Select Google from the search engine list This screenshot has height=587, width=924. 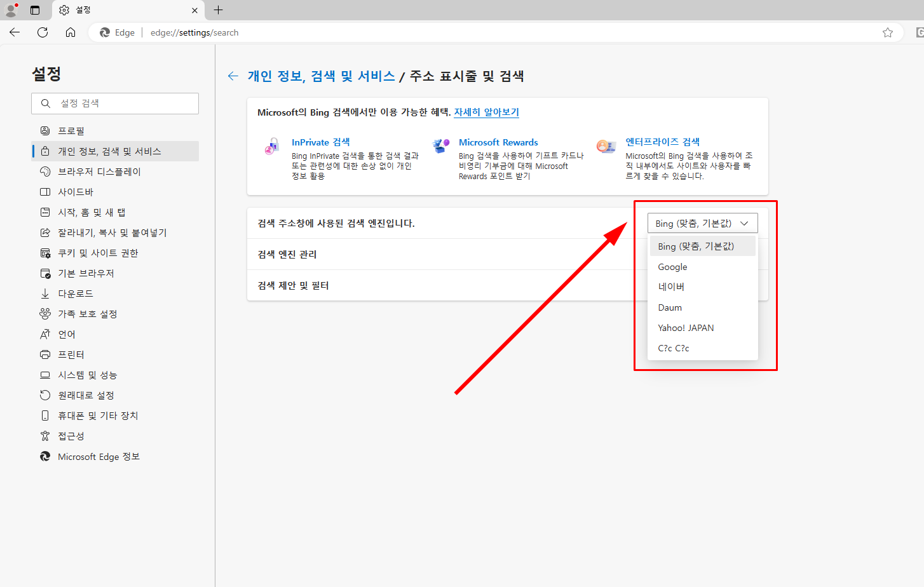pos(703,267)
